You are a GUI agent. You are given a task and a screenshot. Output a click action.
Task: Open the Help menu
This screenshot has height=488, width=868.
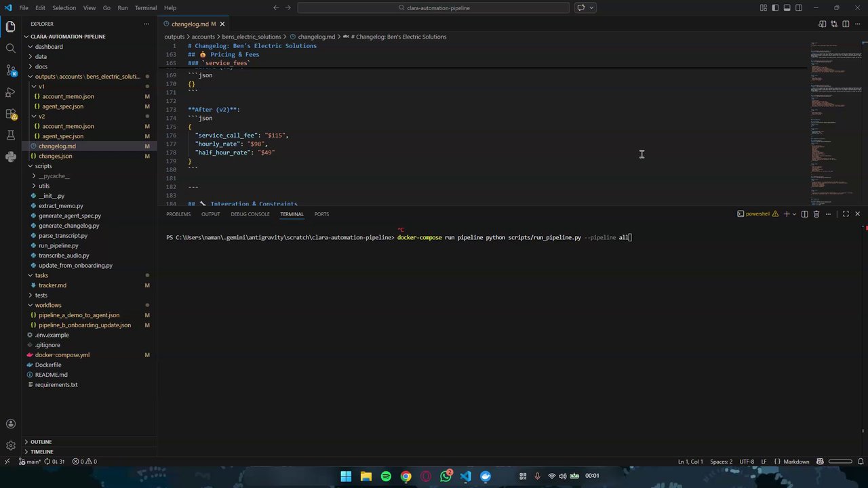(x=170, y=8)
